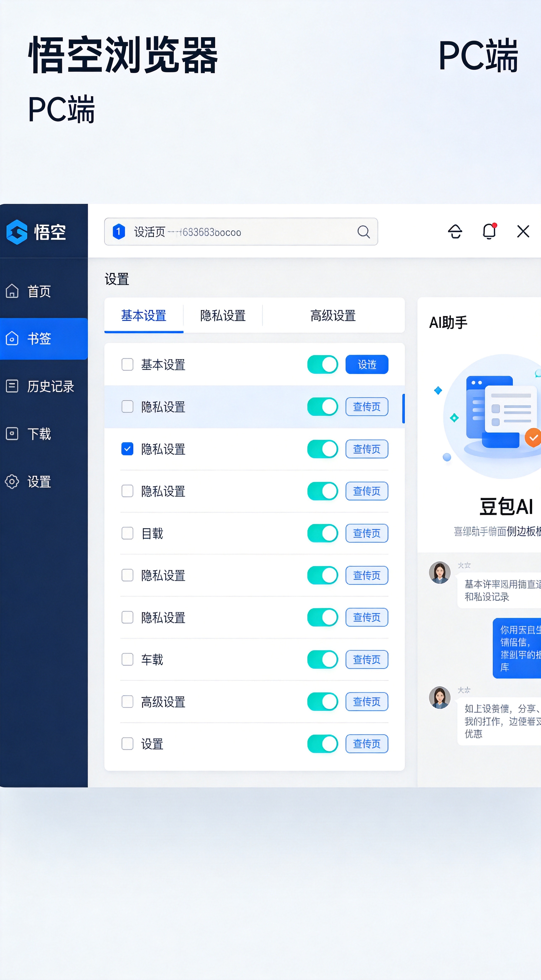Toggle the switch in the 目载 row
The width and height of the screenshot is (541, 980).
323,533
